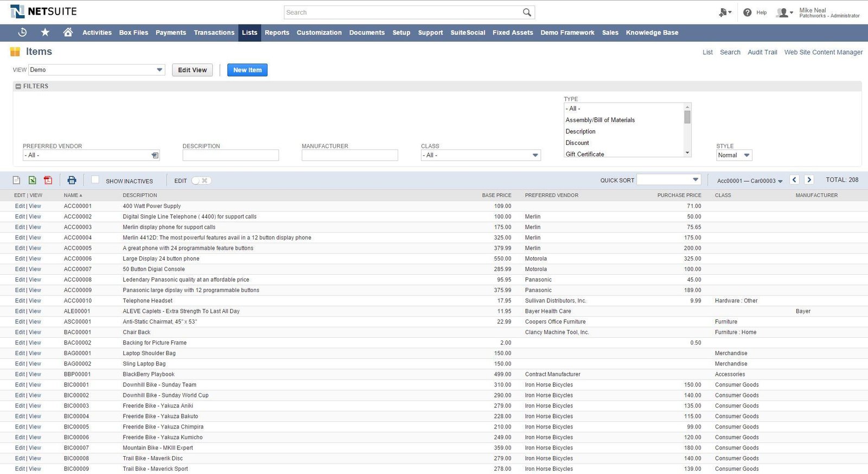Click View link for ACC00005
The height and width of the screenshot is (474, 868).
[x=35, y=248]
